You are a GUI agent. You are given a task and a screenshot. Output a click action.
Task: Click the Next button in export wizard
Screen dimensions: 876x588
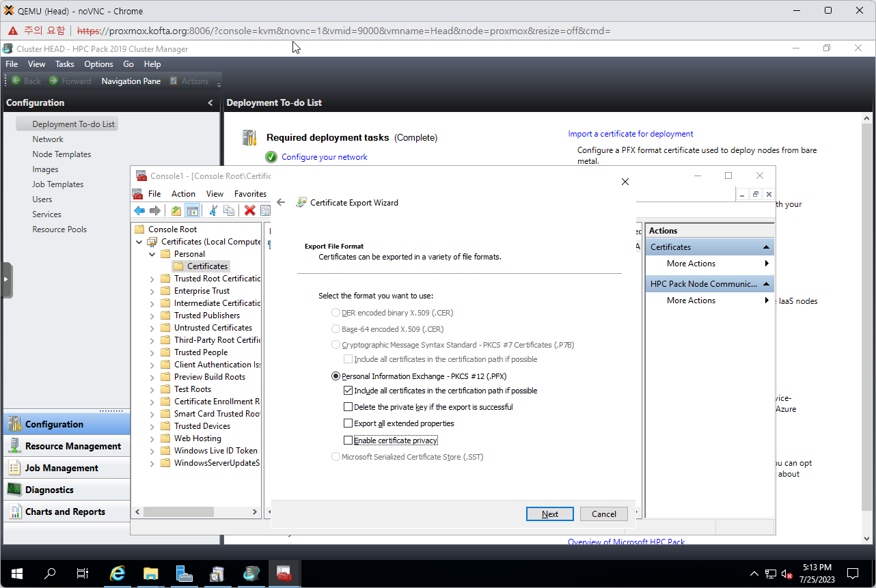[549, 514]
